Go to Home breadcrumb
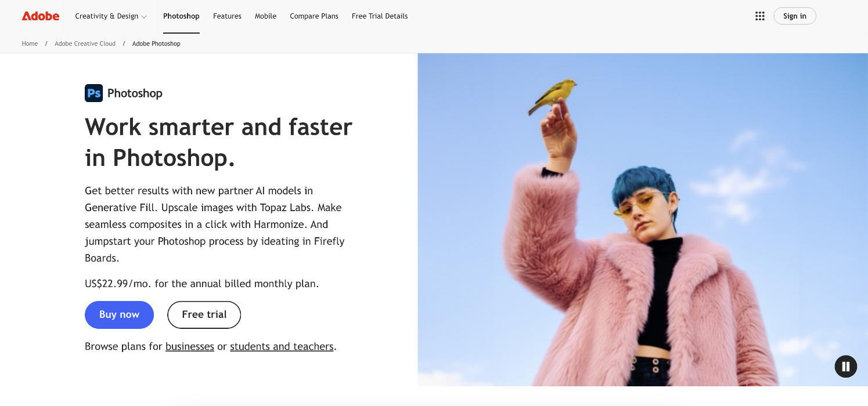The image size is (868, 406). [30, 43]
